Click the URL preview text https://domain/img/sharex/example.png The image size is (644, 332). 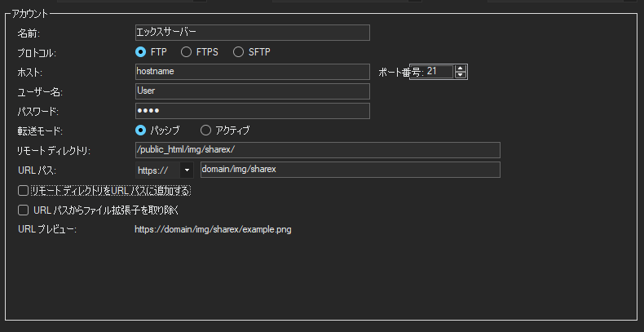[213, 230]
